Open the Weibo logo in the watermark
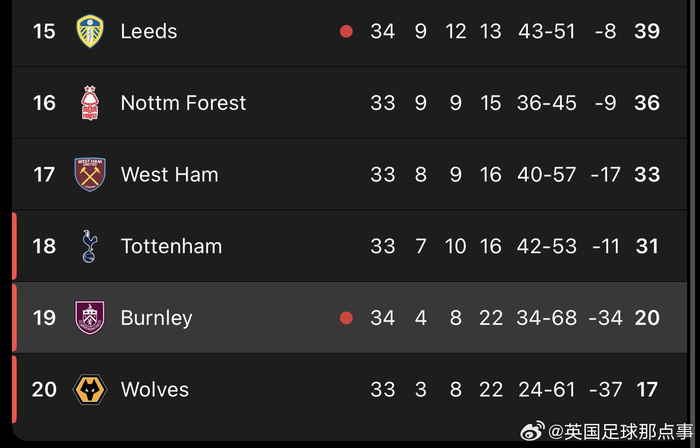This screenshot has width=700, height=448. pos(533,431)
